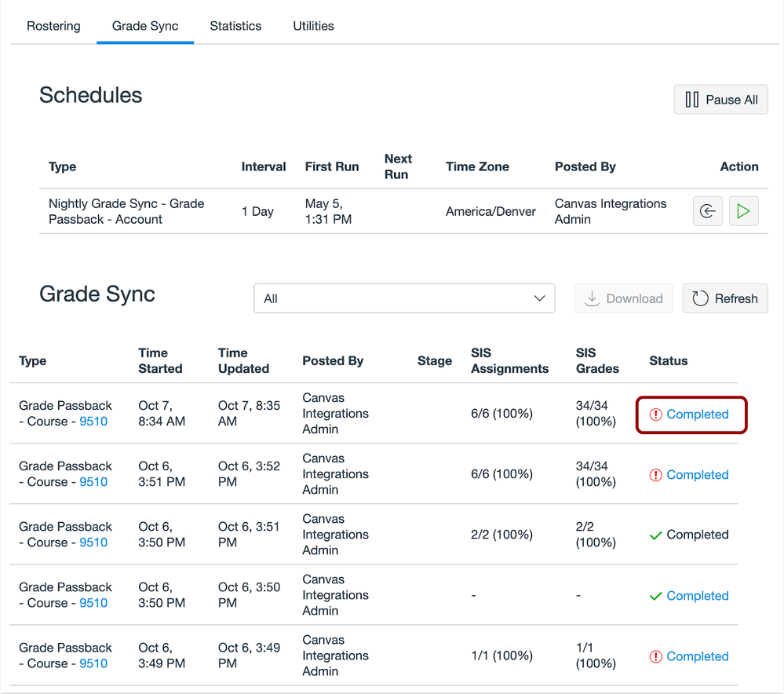Click warning icon in Oct 6 3:49 PM row
Image resolution: width=784 pixels, height=694 pixels.
(x=656, y=656)
